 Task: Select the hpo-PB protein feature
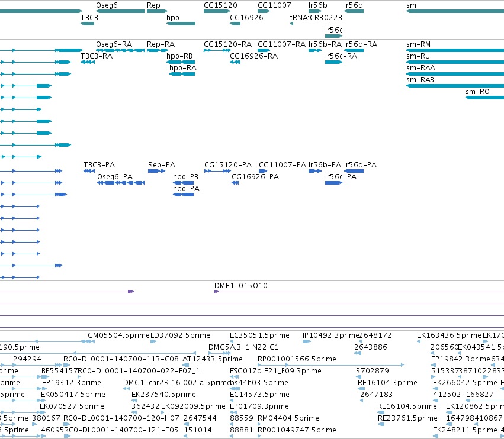coord(184,183)
